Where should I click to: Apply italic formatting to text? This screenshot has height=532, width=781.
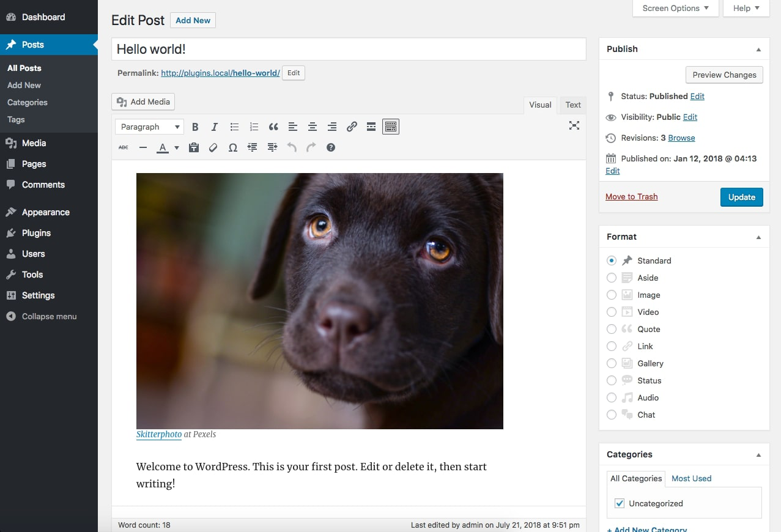215,127
